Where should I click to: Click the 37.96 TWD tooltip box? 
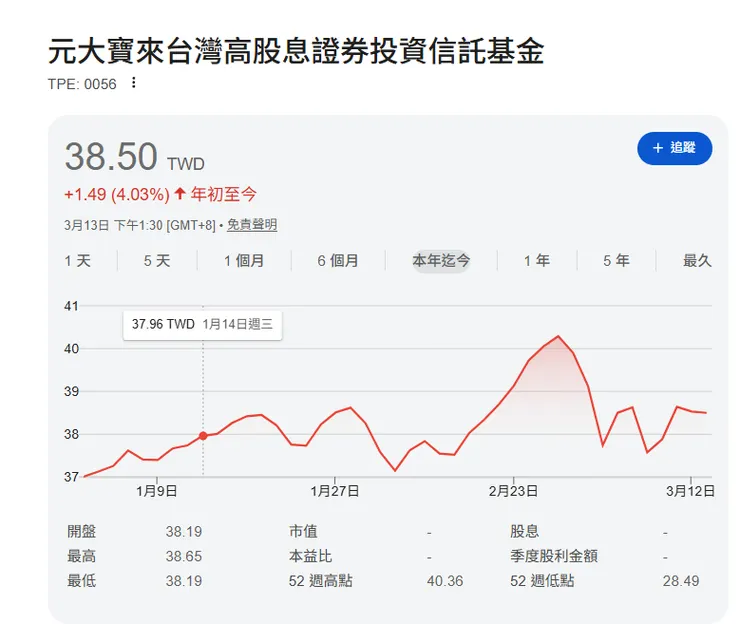point(202,325)
